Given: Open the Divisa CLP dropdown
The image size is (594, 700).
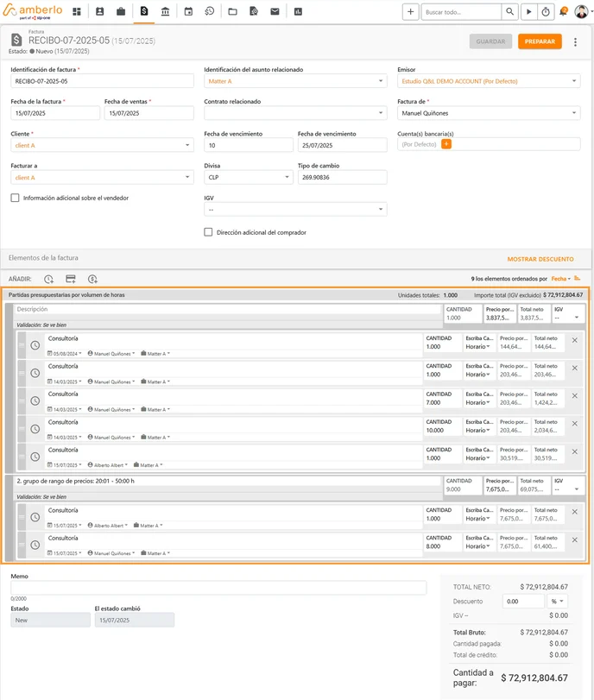Looking at the screenshot, I should tap(249, 177).
